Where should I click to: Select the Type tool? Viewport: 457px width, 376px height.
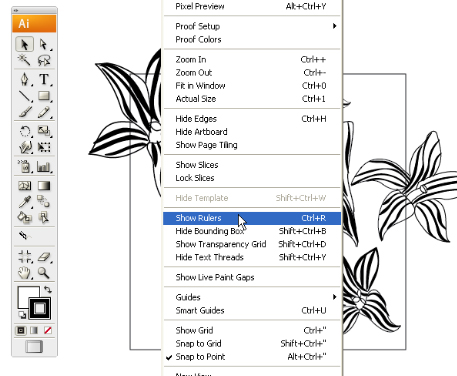pos(44,79)
